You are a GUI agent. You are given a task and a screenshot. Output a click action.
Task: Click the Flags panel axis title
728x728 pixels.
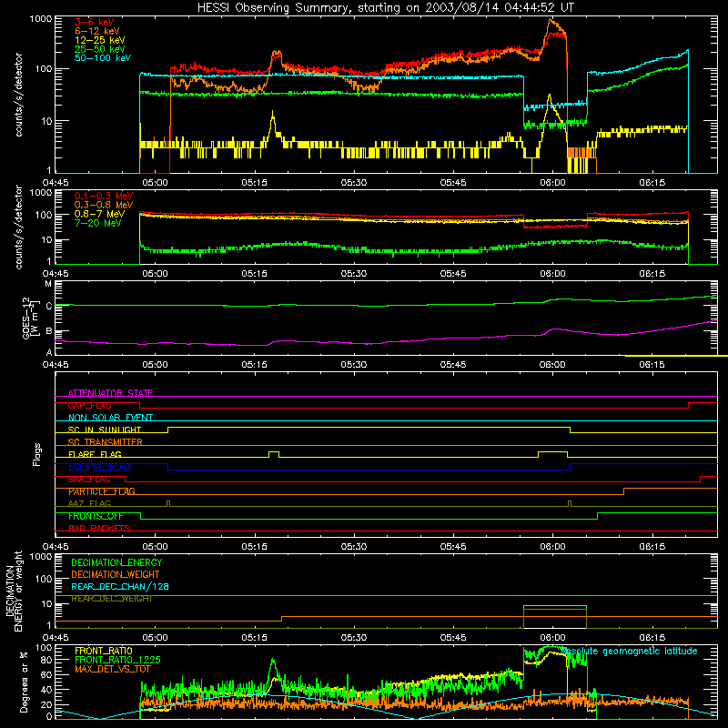(x=37, y=454)
